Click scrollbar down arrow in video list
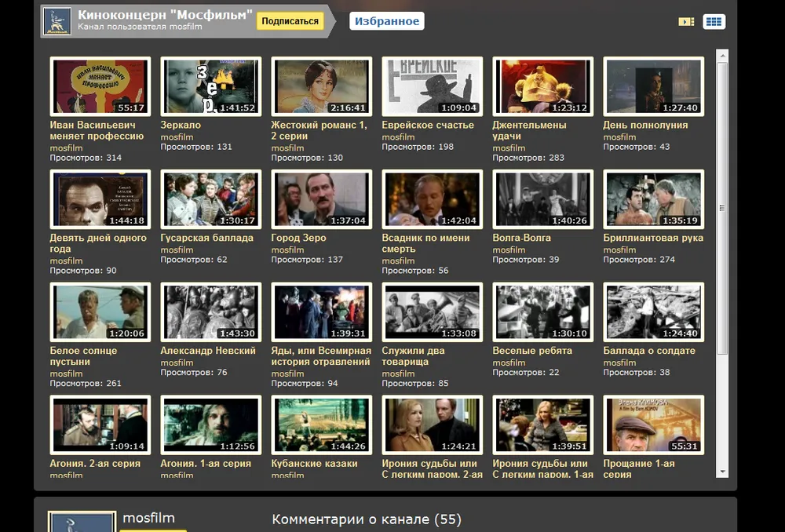 coord(722,472)
